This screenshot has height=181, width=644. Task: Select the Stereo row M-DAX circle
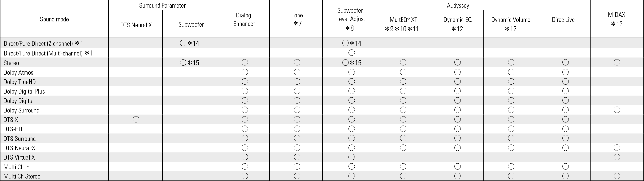(617, 62)
